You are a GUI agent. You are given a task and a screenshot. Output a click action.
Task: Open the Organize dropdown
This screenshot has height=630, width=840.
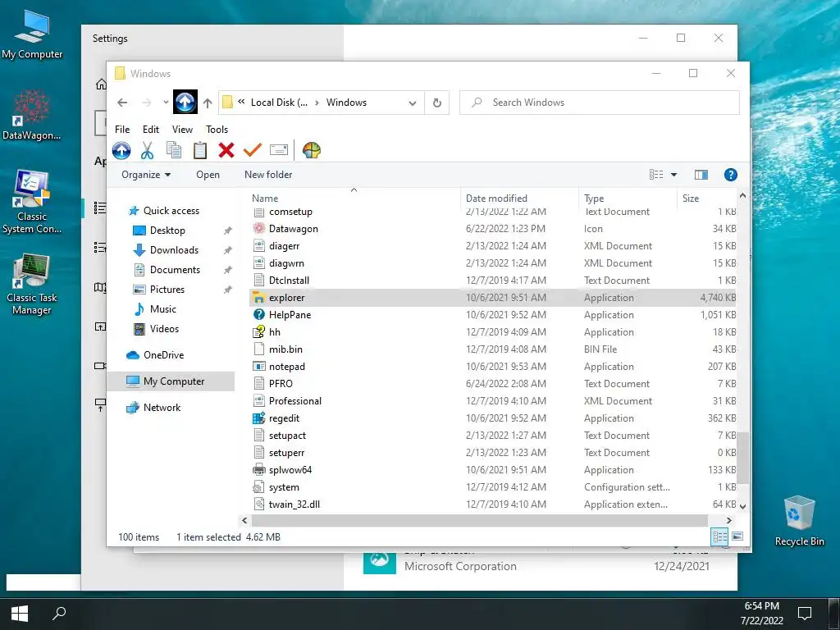pos(146,175)
